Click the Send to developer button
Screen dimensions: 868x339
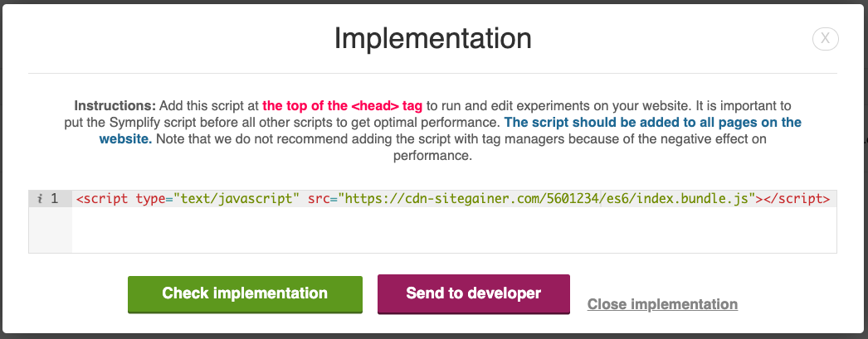(473, 294)
